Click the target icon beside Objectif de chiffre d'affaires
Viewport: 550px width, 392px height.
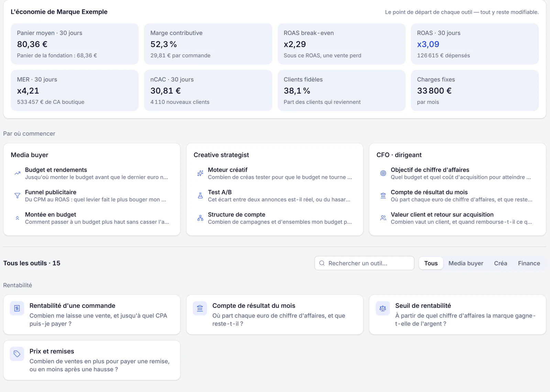[383, 173]
